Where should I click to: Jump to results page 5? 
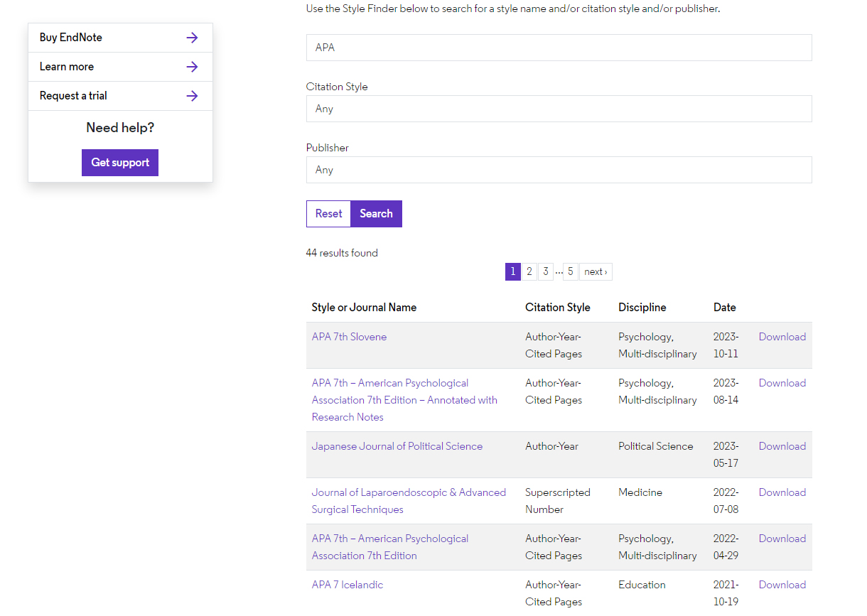point(570,271)
